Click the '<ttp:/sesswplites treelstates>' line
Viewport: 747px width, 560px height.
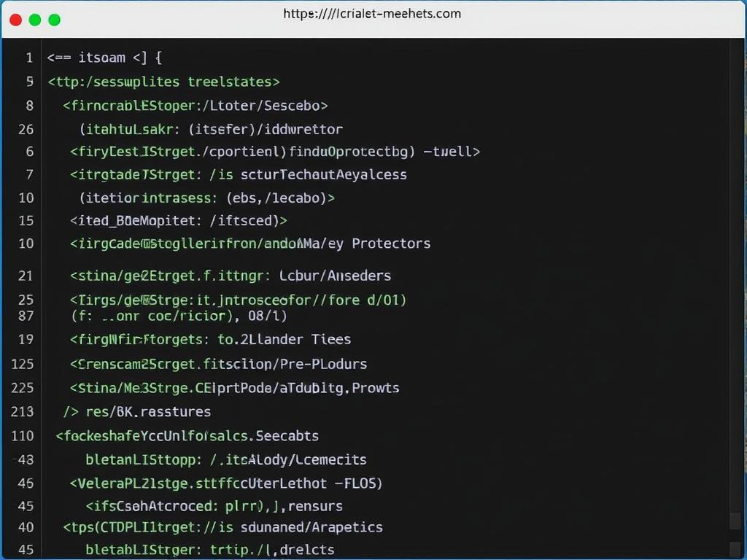[163, 82]
